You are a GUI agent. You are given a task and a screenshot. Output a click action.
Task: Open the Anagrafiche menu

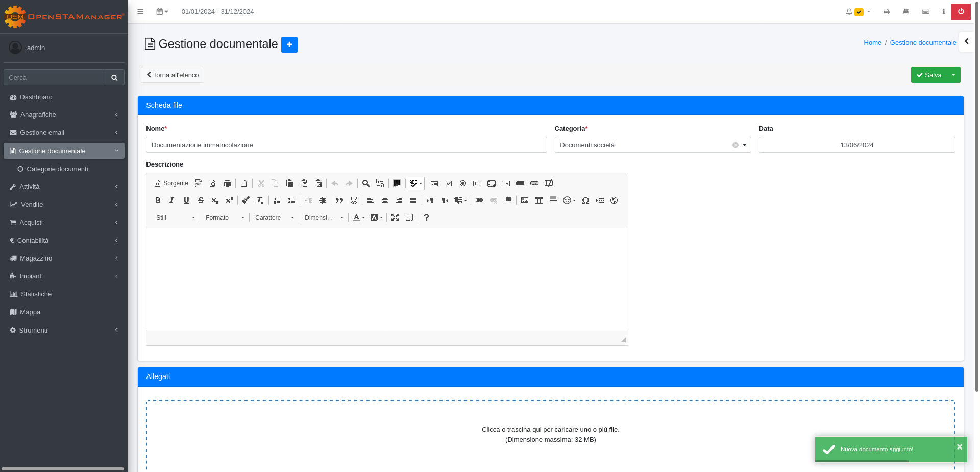pyautogui.click(x=64, y=115)
